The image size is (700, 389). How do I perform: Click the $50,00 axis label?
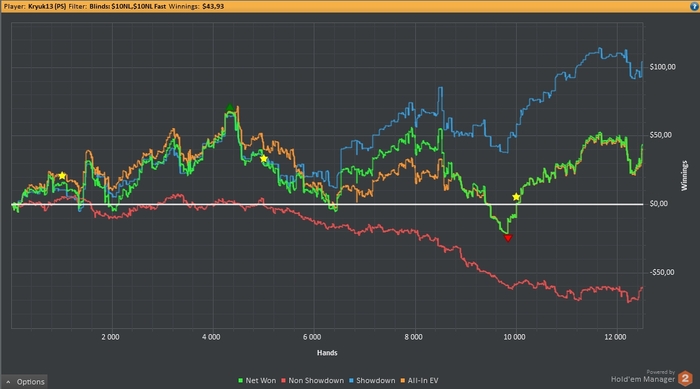[660, 135]
